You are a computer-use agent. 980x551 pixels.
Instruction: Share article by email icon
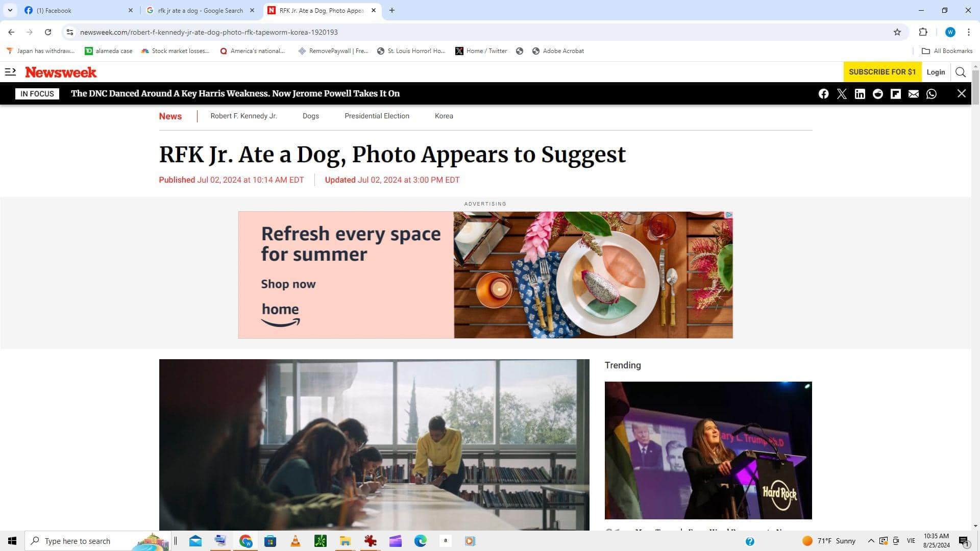coord(913,94)
